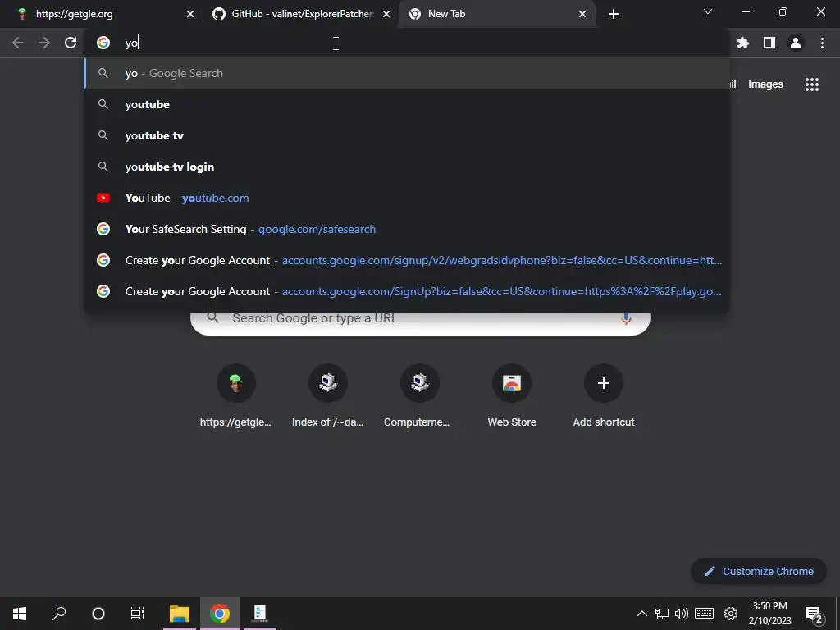Open Create your Google Account SignUp?biz suggestion
This screenshot has height=630, width=840.
(x=407, y=291)
